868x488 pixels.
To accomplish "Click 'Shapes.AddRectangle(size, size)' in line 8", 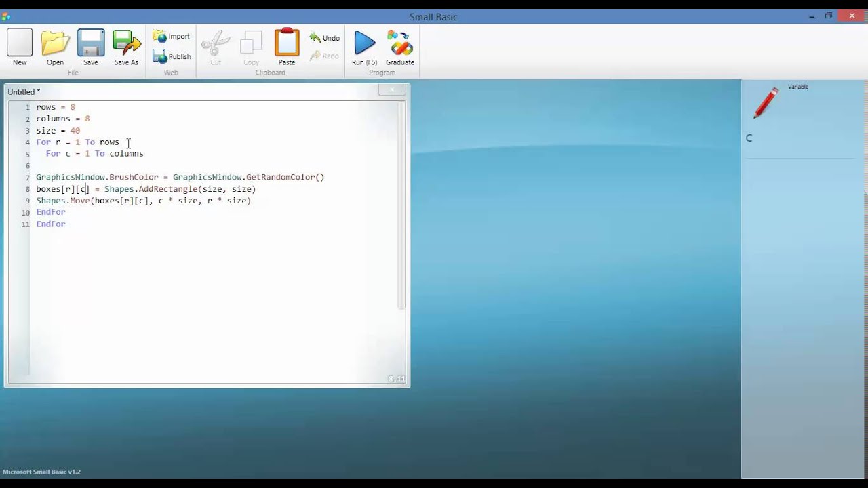I will click(x=180, y=189).
